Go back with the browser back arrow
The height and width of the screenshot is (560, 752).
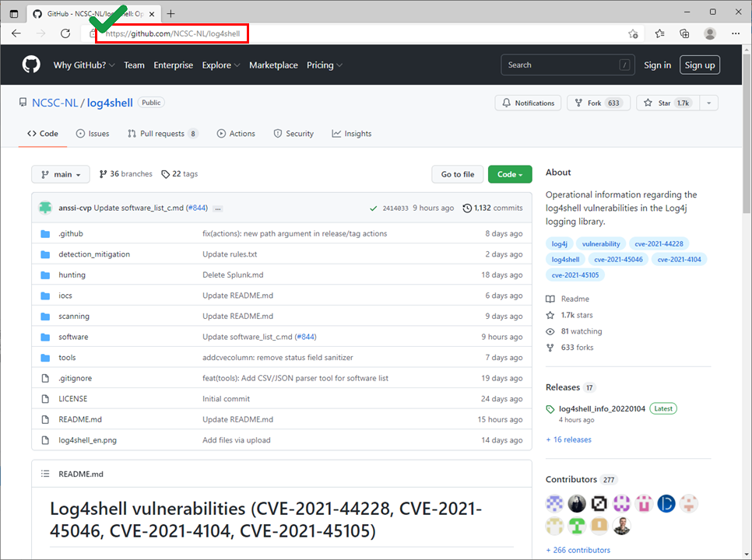click(16, 33)
